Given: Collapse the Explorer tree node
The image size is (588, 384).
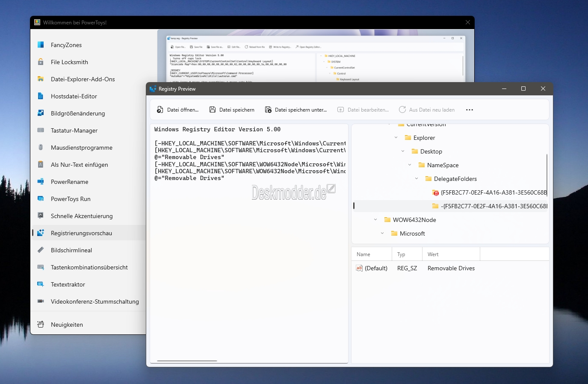Looking at the screenshot, I should point(396,138).
